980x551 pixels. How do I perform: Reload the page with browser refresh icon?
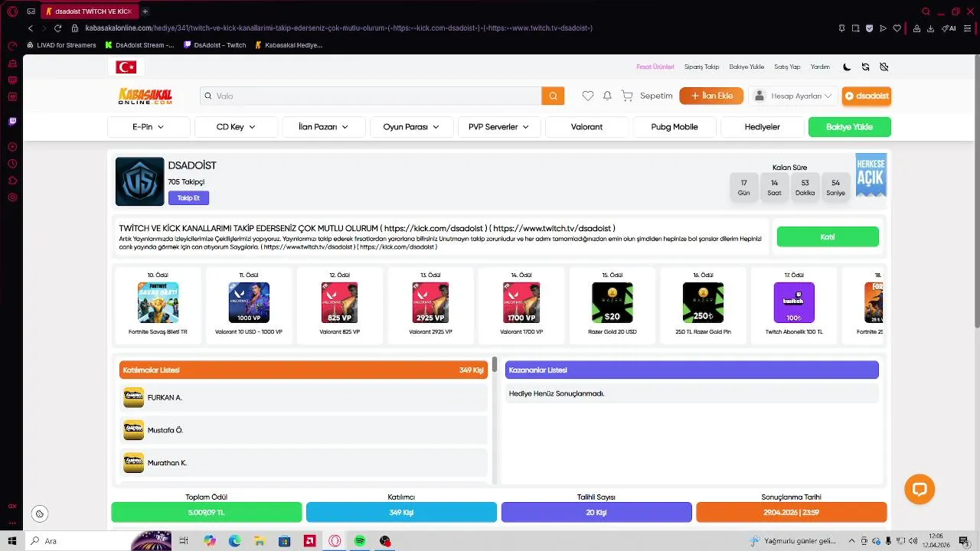pos(57,28)
